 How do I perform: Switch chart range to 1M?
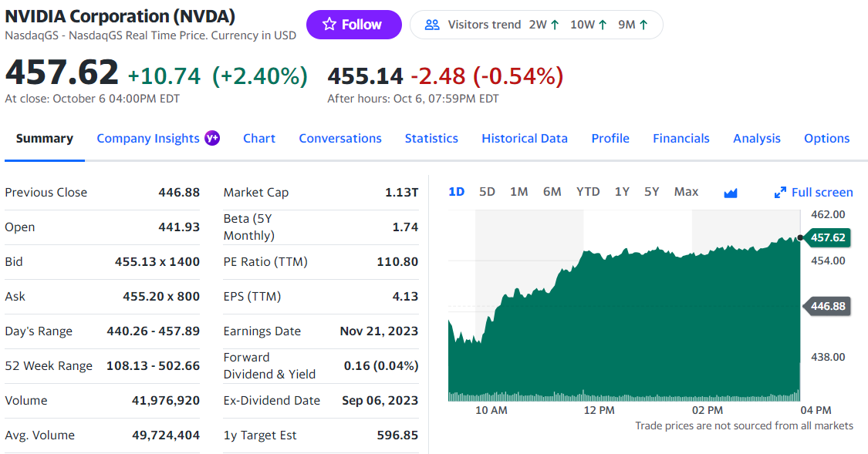tap(519, 192)
